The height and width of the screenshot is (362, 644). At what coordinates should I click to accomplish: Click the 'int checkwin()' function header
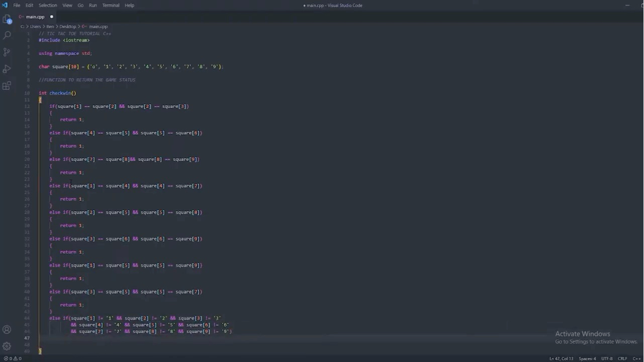click(57, 93)
